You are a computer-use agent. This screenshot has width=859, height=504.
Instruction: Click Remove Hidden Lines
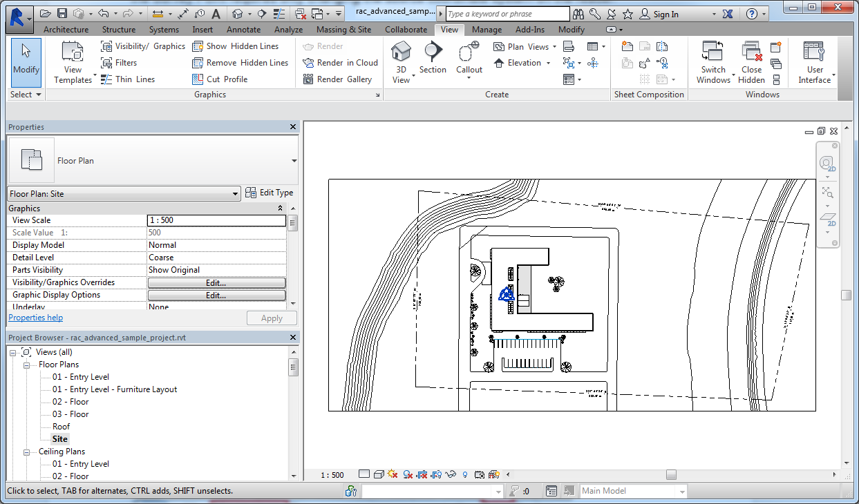[x=240, y=63]
